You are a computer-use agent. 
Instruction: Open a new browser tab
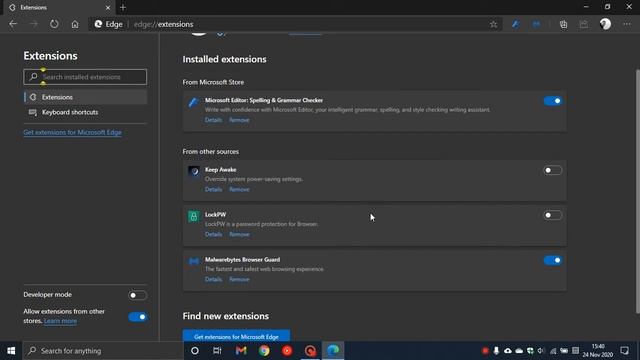pyautogui.click(x=123, y=7)
